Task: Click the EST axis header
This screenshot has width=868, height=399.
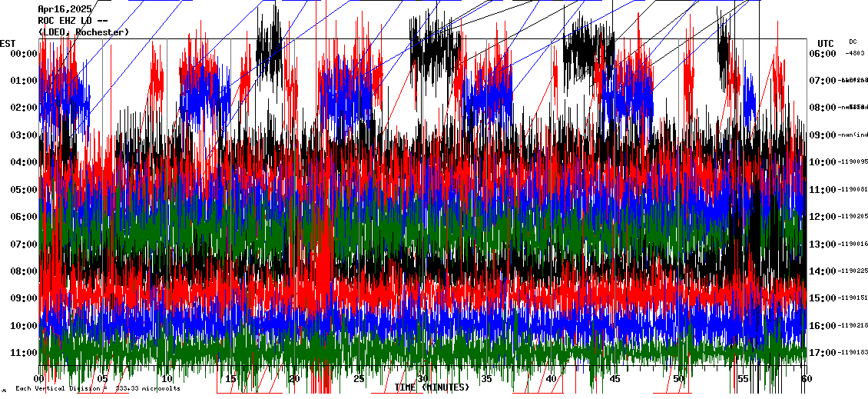Action: pos(8,43)
